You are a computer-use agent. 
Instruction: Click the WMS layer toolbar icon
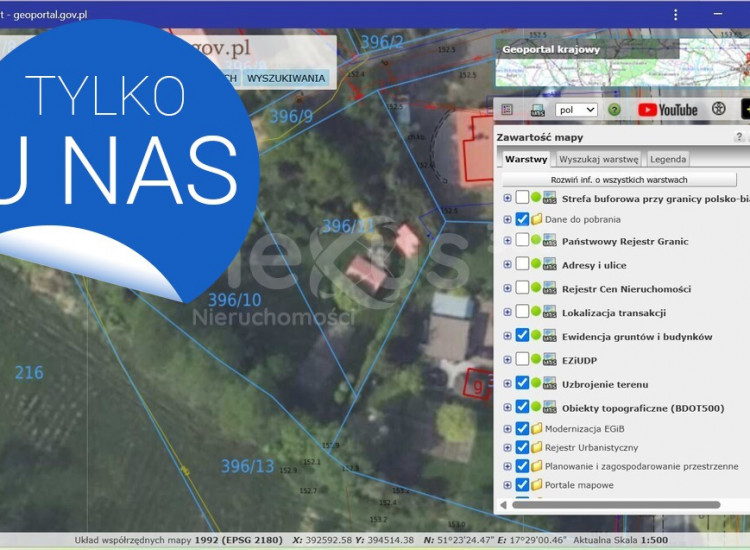pyautogui.click(x=538, y=110)
